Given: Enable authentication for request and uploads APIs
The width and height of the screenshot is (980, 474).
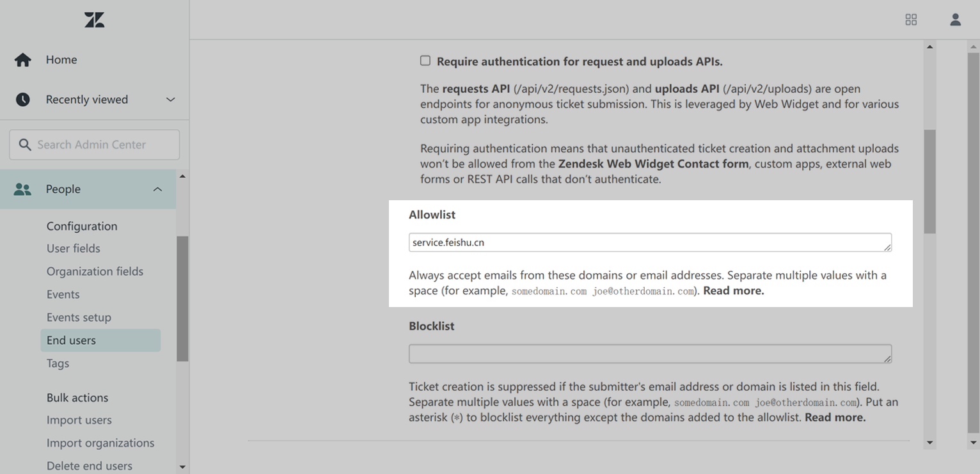Looking at the screenshot, I should click(x=425, y=60).
